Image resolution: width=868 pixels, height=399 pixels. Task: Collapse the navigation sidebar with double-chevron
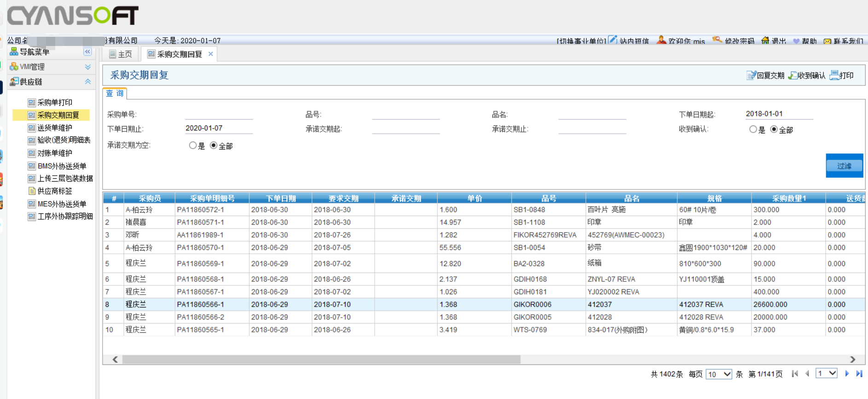click(87, 52)
